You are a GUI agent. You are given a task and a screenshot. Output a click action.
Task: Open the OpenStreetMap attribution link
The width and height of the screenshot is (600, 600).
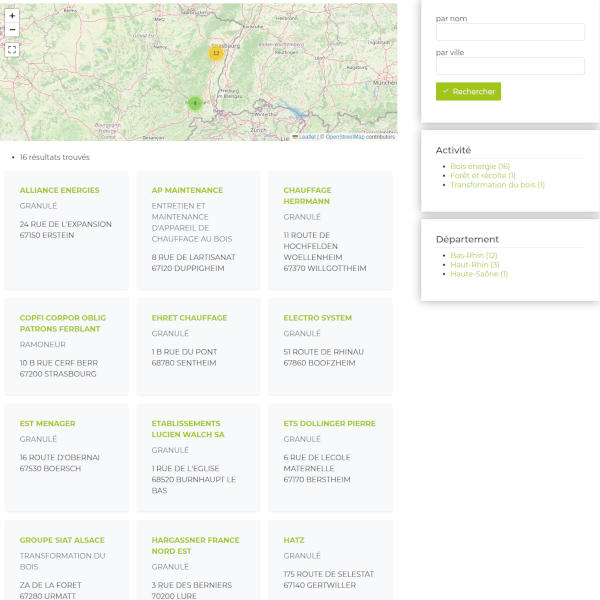pos(345,137)
